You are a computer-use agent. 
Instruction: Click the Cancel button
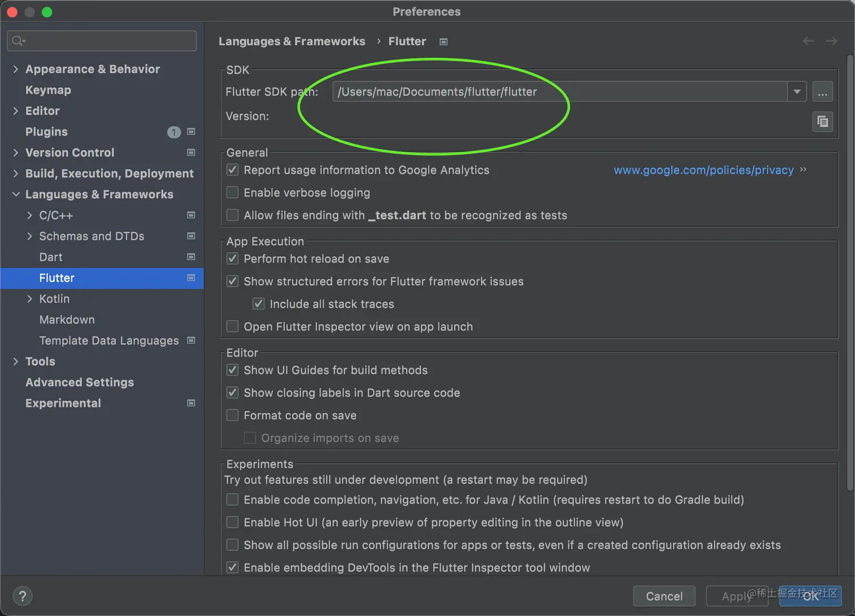(664, 596)
